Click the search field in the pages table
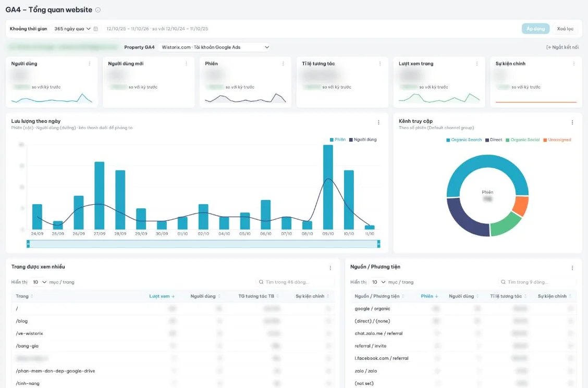588x388 pixels. point(295,282)
